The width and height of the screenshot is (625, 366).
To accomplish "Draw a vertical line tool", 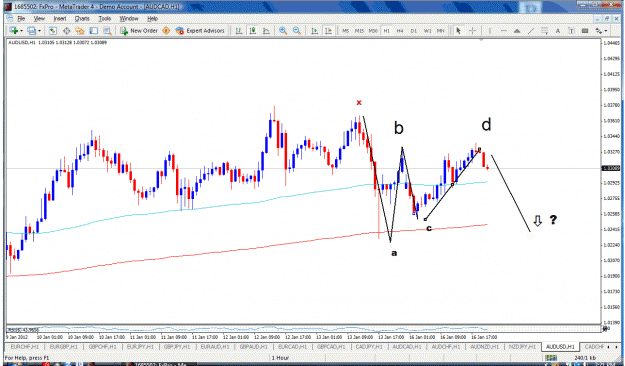I will tap(490, 31).
